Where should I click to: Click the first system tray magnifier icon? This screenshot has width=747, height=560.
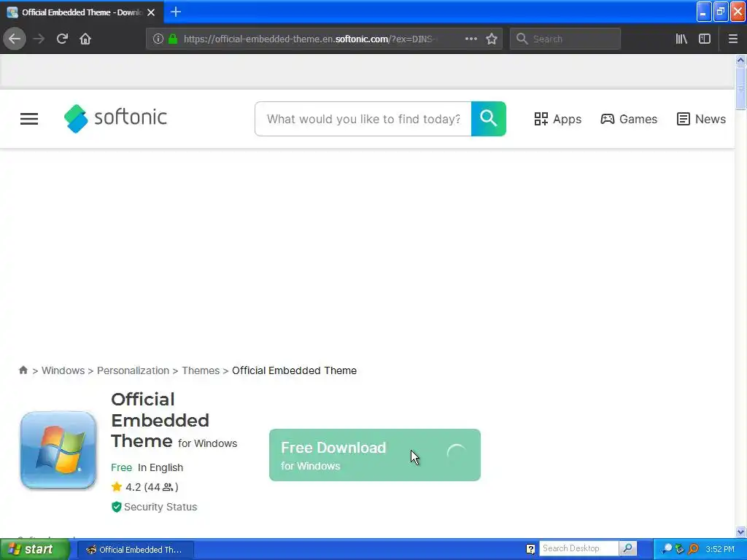tap(667, 549)
